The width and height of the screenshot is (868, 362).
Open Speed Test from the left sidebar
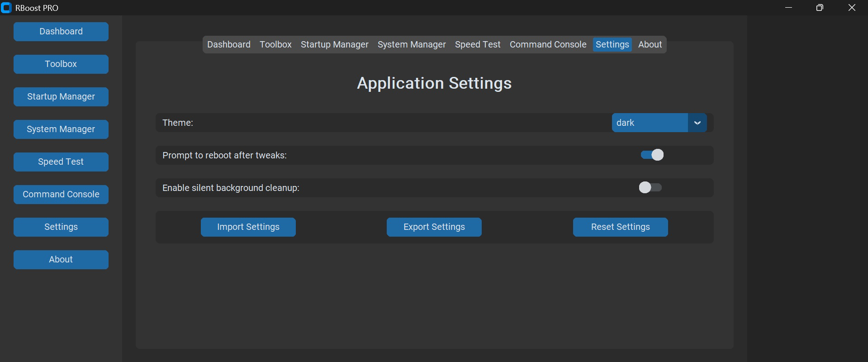tap(61, 162)
